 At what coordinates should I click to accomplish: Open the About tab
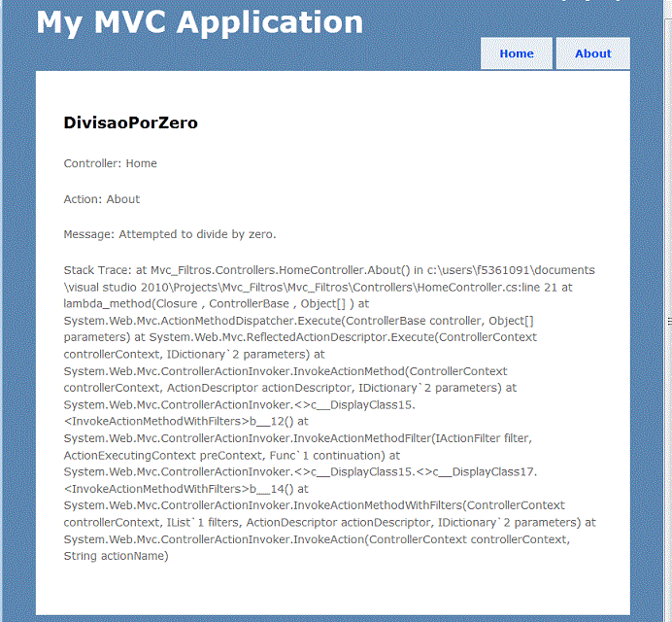592,53
